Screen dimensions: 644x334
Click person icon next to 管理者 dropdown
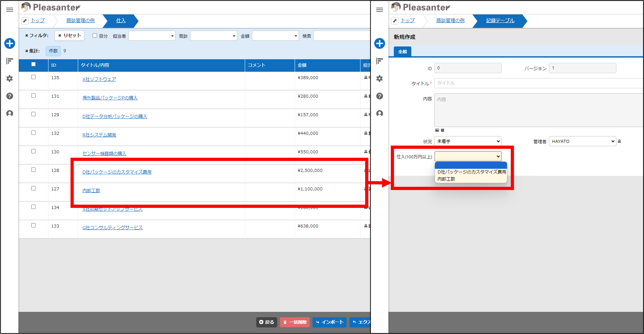coord(619,141)
